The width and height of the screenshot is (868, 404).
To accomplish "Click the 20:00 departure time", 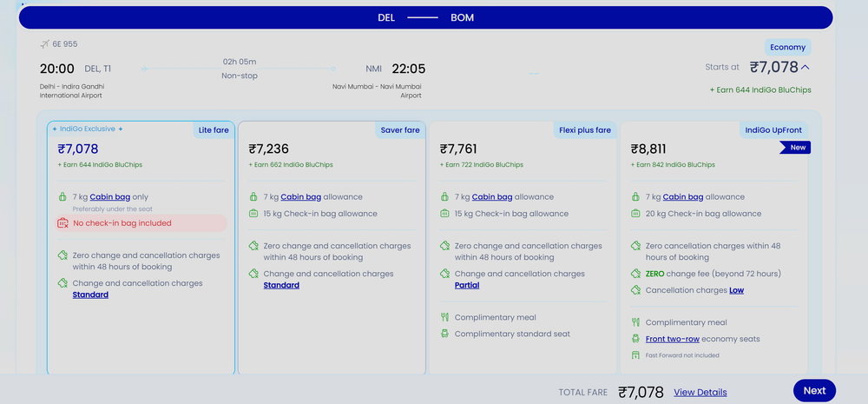I will 57,69.
